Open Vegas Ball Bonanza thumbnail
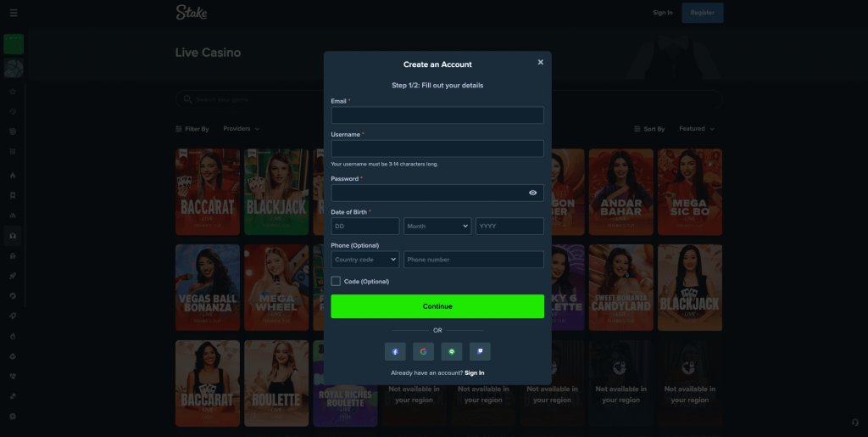This screenshot has height=437, width=868. (208, 288)
